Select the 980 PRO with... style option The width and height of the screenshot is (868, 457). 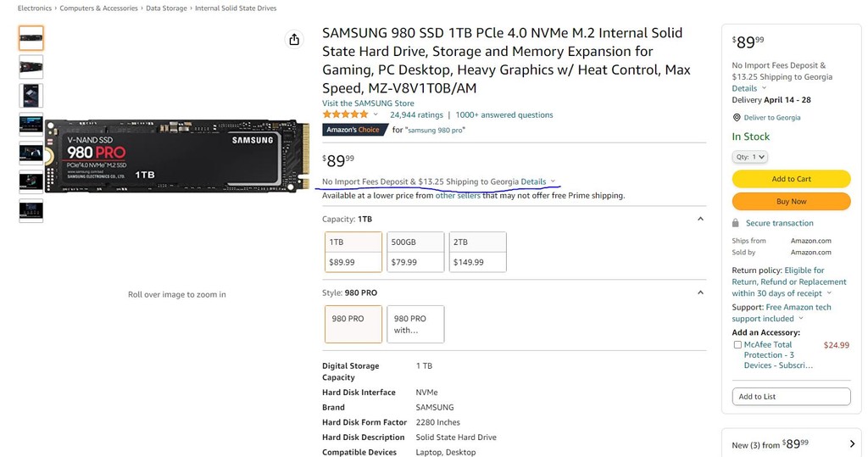[x=415, y=324]
